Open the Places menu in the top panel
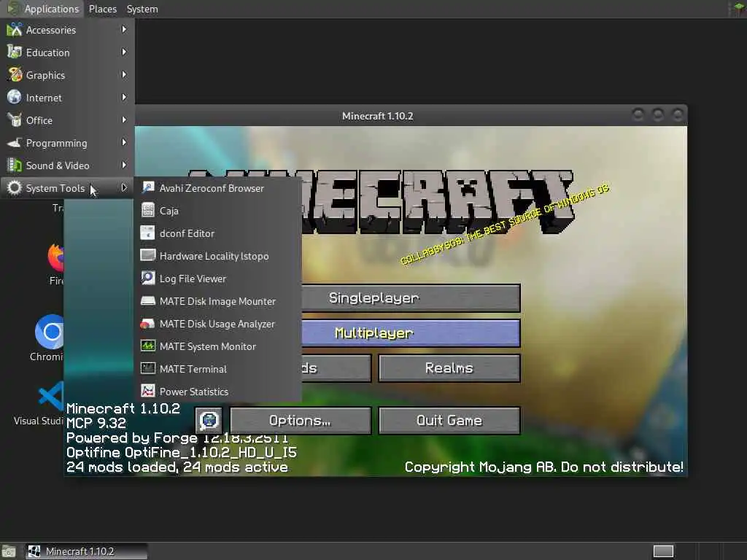747x560 pixels. point(102,9)
